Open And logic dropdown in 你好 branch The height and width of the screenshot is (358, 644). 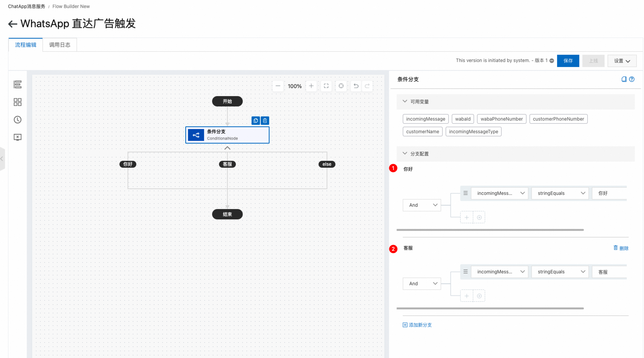point(422,205)
